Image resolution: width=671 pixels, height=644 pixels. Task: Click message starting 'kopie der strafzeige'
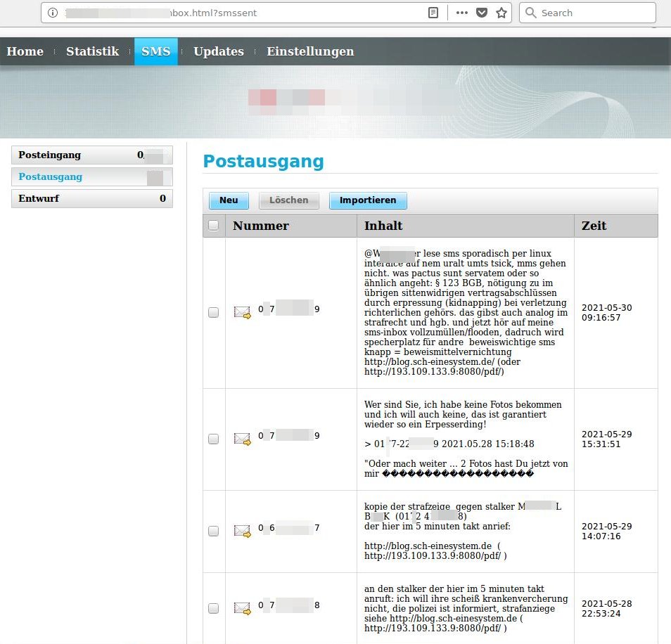pos(463,531)
